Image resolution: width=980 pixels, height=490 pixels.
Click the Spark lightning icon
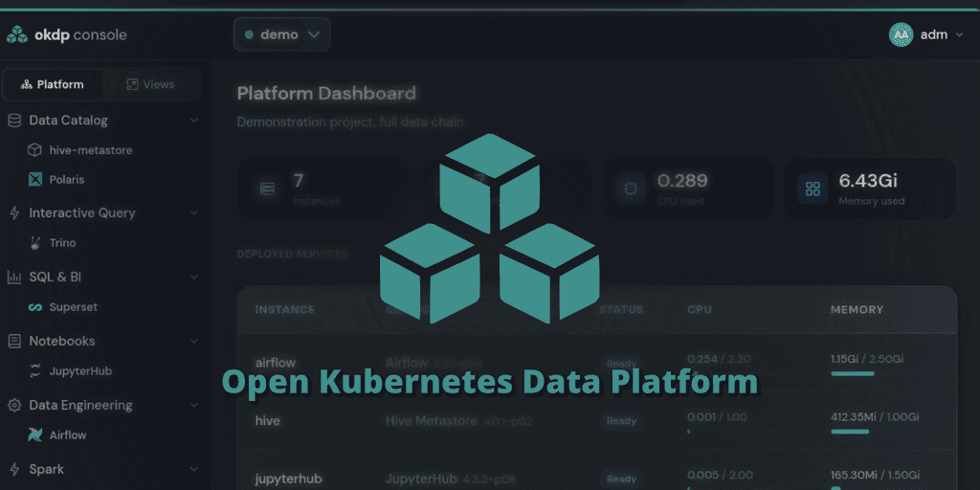coord(13,469)
